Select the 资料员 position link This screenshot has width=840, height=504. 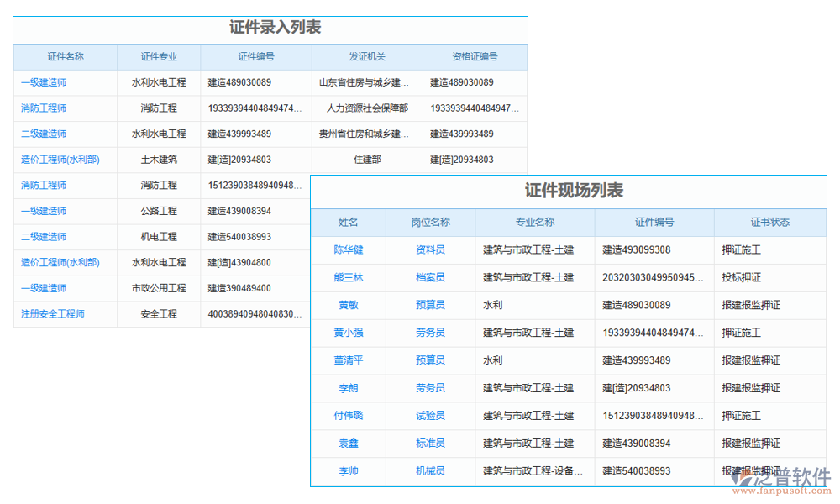click(x=429, y=249)
